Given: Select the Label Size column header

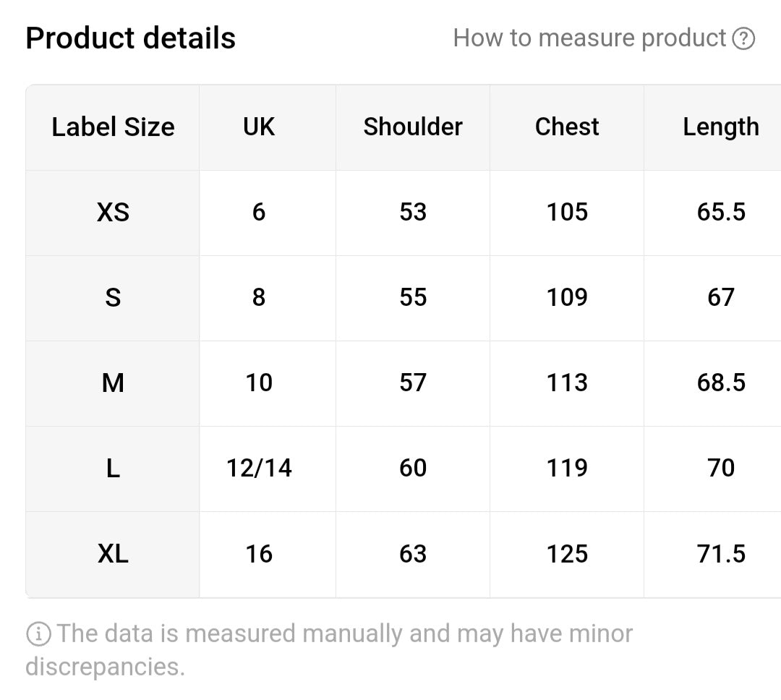Looking at the screenshot, I should [113, 127].
